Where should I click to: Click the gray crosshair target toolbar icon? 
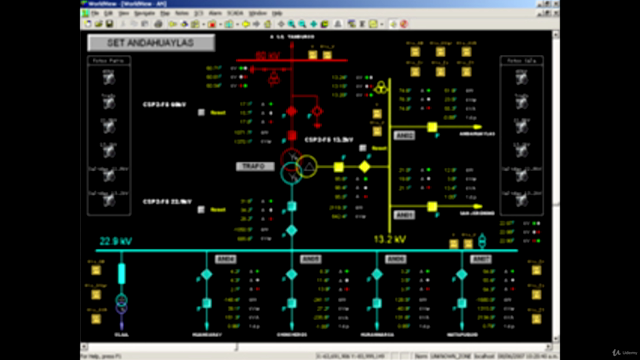click(281, 24)
